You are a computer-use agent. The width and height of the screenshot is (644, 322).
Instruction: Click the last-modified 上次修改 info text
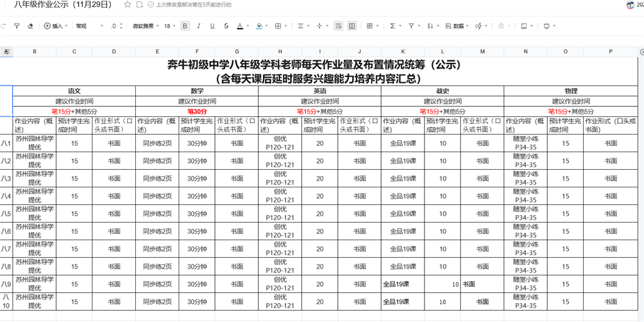pyautogui.click(x=194, y=5)
